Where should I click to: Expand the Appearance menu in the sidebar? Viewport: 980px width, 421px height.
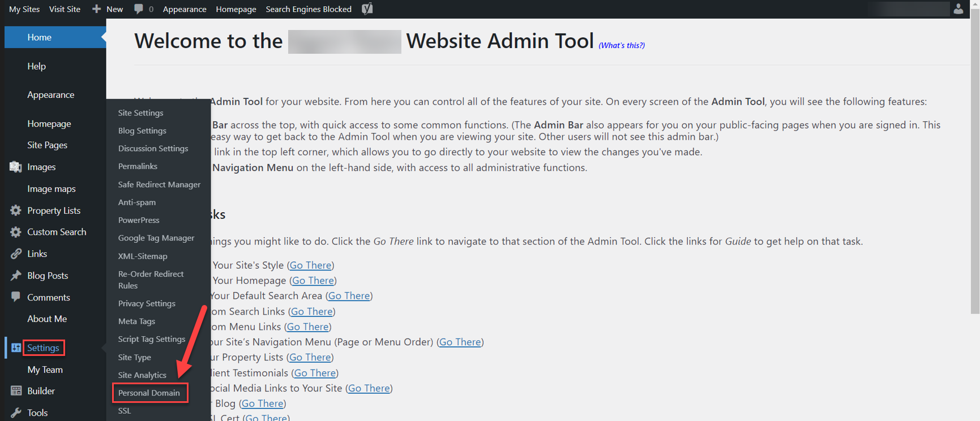click(x=50, y=95)
